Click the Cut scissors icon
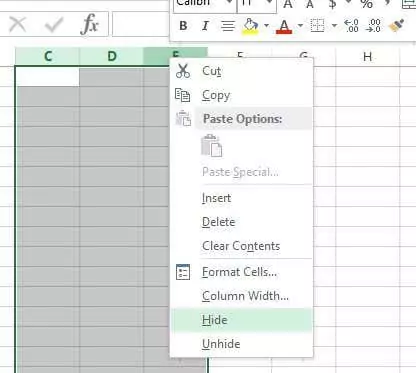This screenshot has width=416, height=373. coord(183,71)
